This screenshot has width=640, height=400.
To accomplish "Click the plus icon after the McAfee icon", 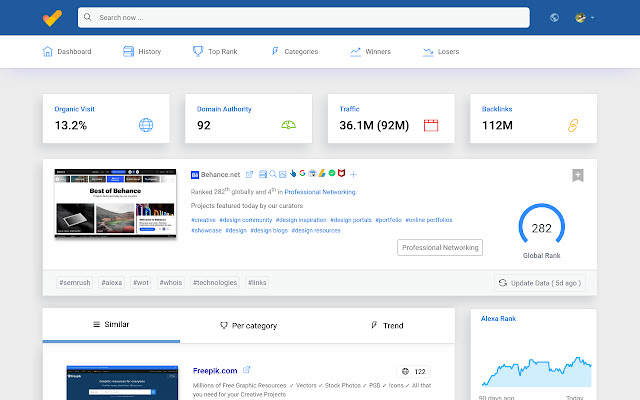I will point(353,174).
